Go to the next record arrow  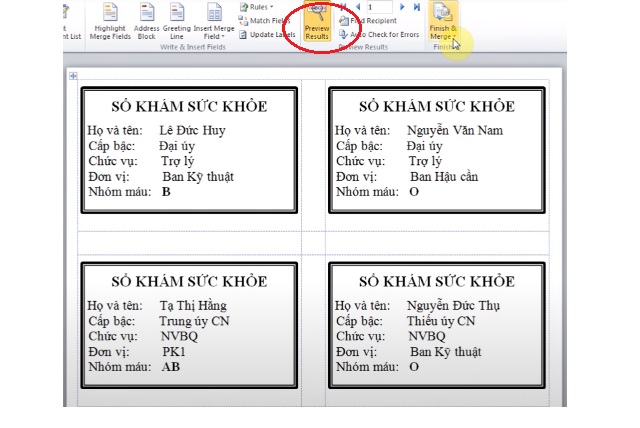point(402,7)
